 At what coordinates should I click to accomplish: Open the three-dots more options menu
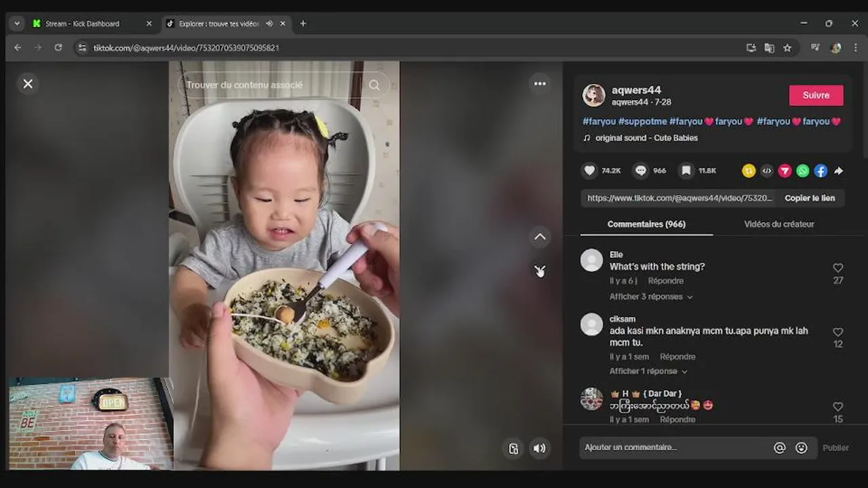click(x=540, y=83)
